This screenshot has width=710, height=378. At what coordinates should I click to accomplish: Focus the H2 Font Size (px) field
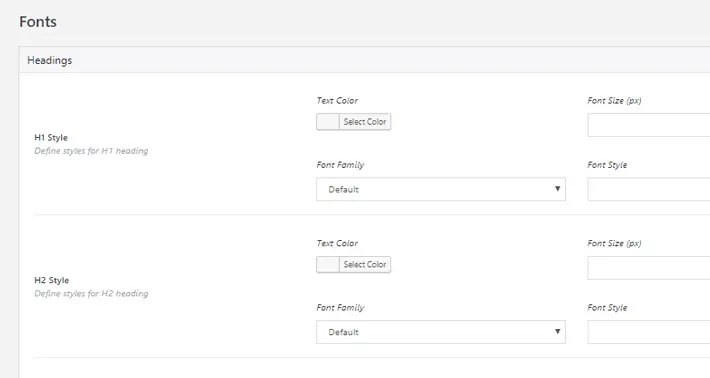coord(649,268)
